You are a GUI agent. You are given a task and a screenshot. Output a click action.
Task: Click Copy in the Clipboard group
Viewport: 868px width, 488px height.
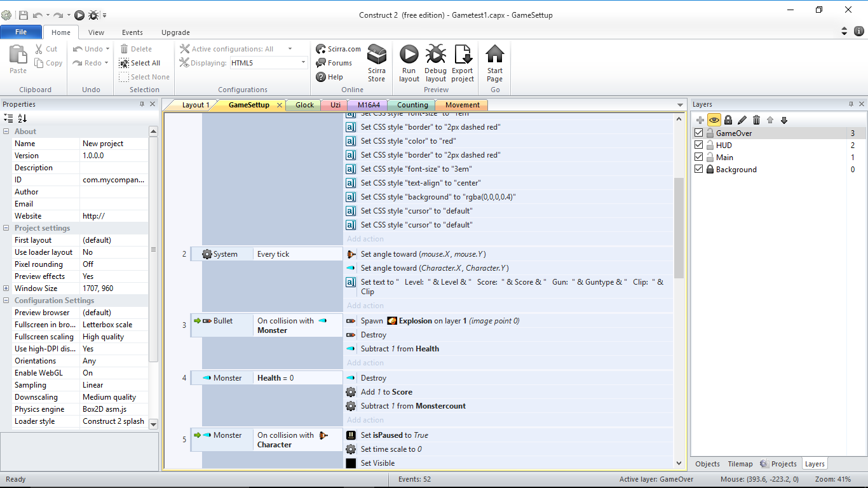coord(48,63)
